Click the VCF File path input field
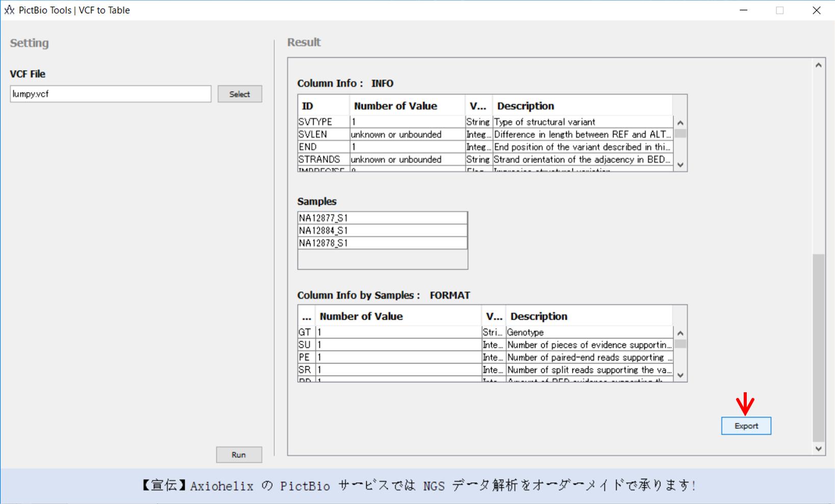Viewport: 835px width, 504px height. click(x=110, y=94)
